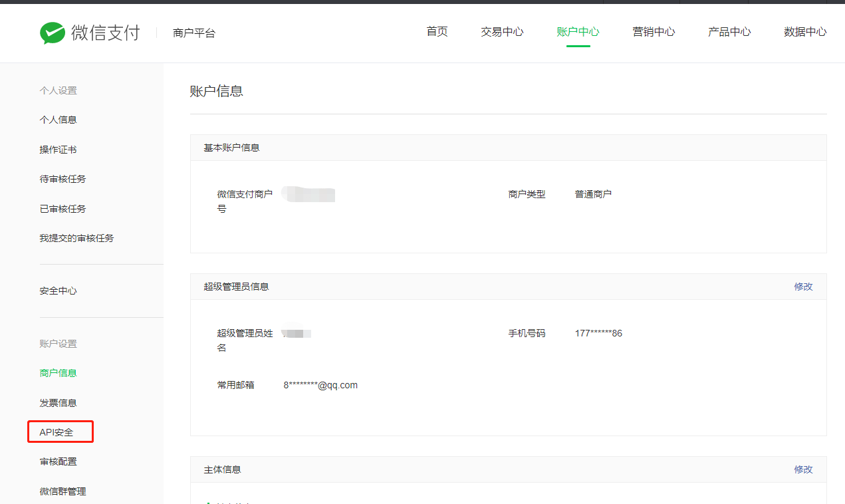Select 操作证书 sidebar item

(58, 150)
